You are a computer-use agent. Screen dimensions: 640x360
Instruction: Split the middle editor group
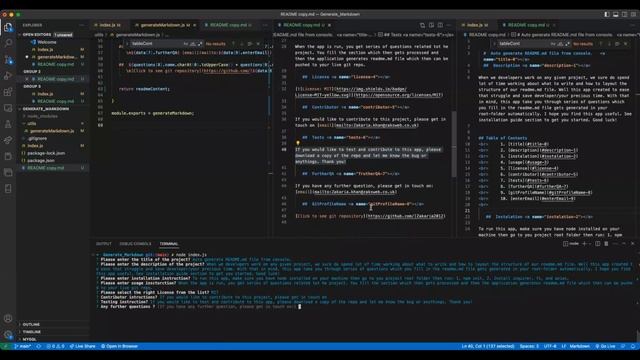(x=440, y=25)
